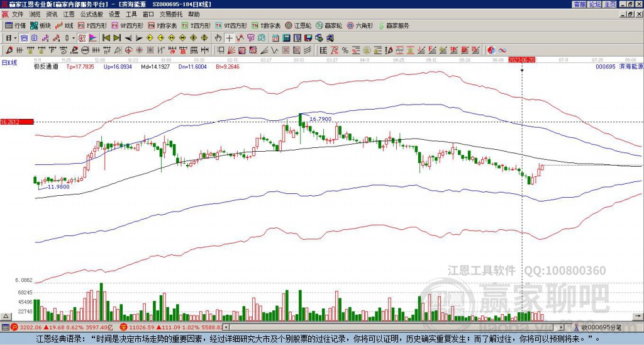Screen dimensions: 644x345
Task: Jump to last bar icon
Action: click(x=117, y=38)
